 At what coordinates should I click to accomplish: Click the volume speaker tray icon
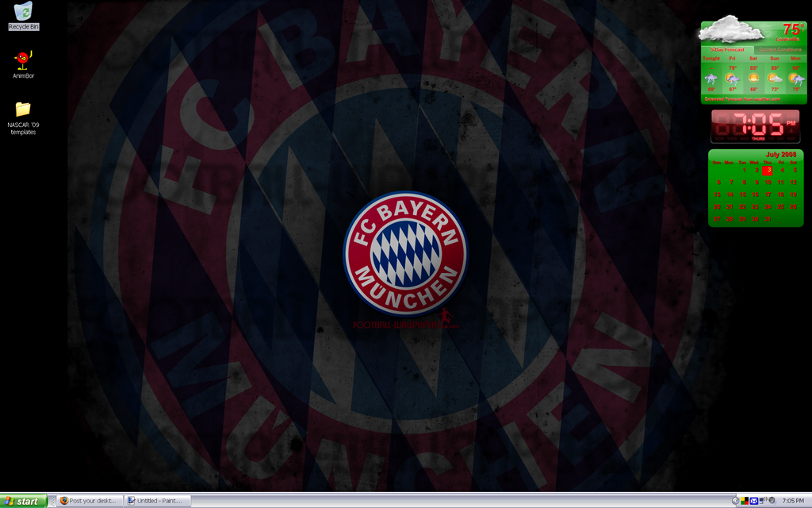click(x=772, y=501)
